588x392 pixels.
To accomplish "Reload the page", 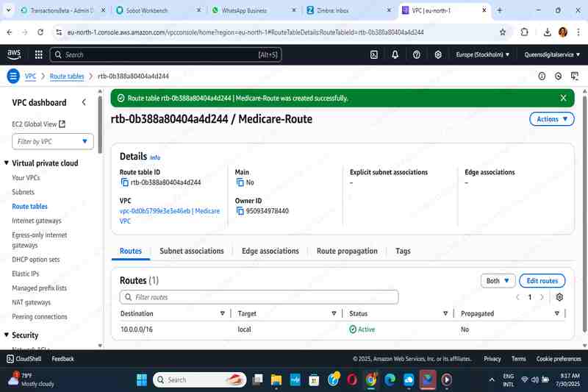I will click(x=40, y=32).
